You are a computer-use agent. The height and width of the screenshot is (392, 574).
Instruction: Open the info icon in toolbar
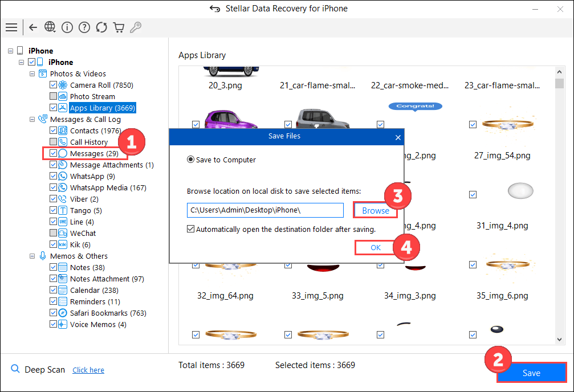[67, 27]
